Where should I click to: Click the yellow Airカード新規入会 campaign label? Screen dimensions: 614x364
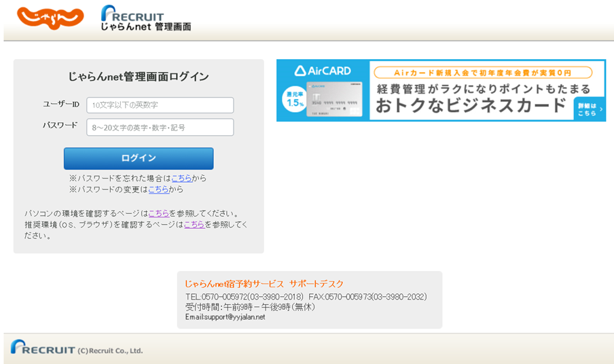coord(483,72)
